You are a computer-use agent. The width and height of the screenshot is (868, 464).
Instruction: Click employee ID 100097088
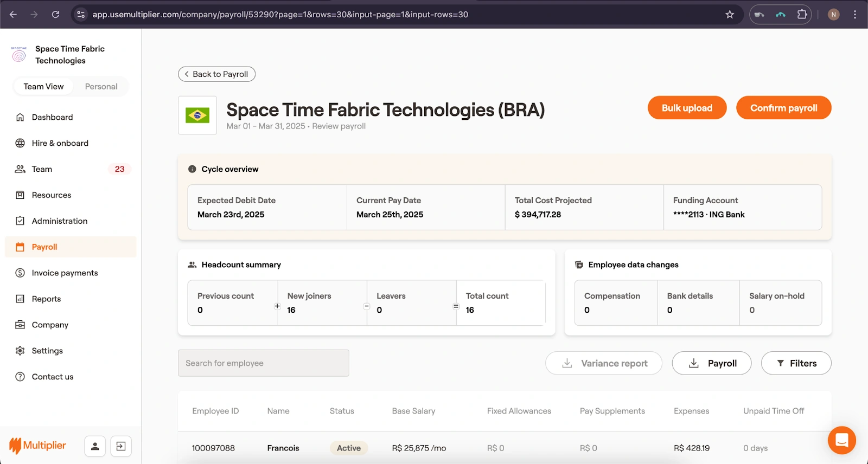coord(213,448)
